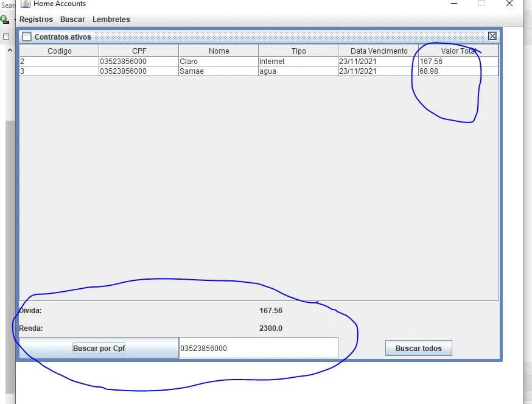532x404 pixels.
Task: Click the due date in Claro row
Action: [x=378, y=62]
